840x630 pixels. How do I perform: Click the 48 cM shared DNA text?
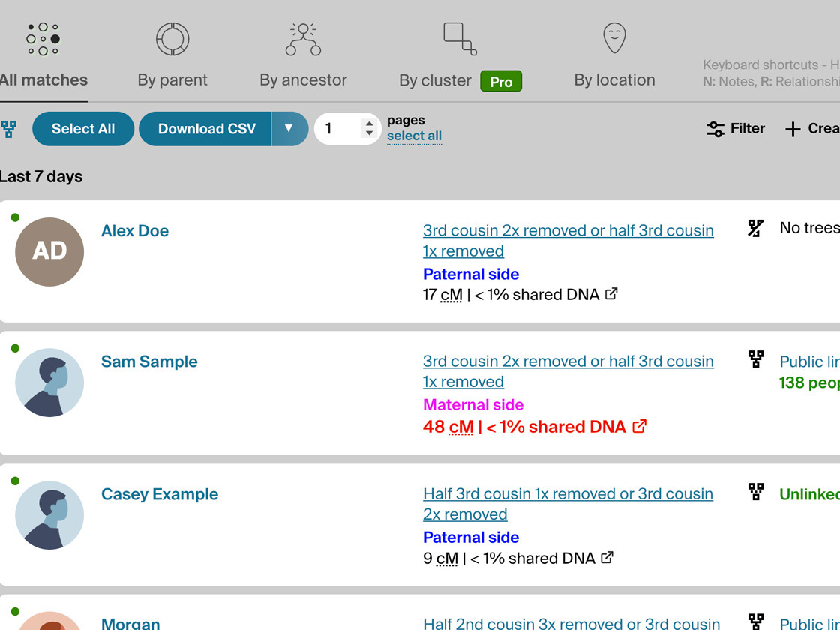[524, 427]
